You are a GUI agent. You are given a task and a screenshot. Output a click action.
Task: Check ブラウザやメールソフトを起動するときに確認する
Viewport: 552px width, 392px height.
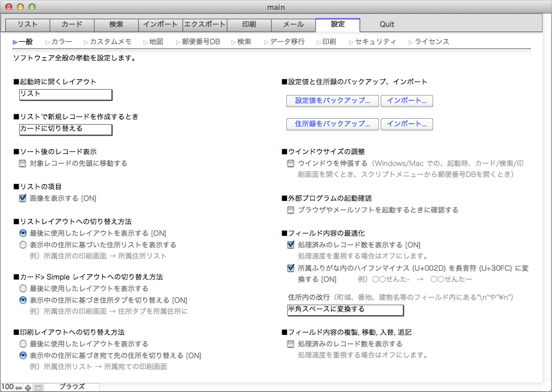click(x=291, y=210)
